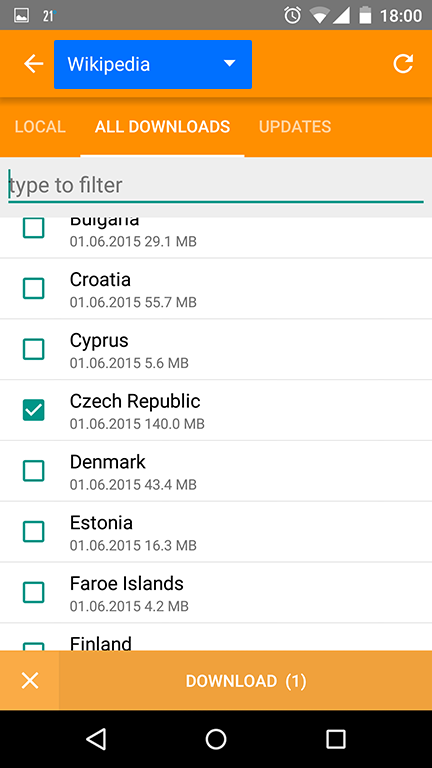
Task: Select the Estonia list entry
Action: [x=216, y=531]
